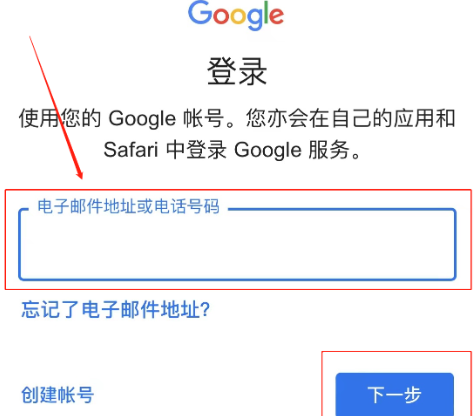Click the green letter l in Google logo

266,13
